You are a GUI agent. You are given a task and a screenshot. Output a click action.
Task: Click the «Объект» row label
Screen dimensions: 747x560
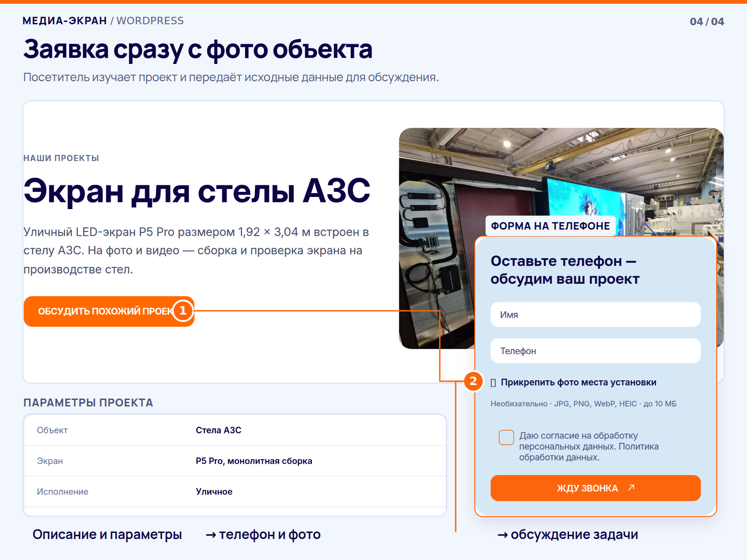pyautogui.click(x=52, y=430)
